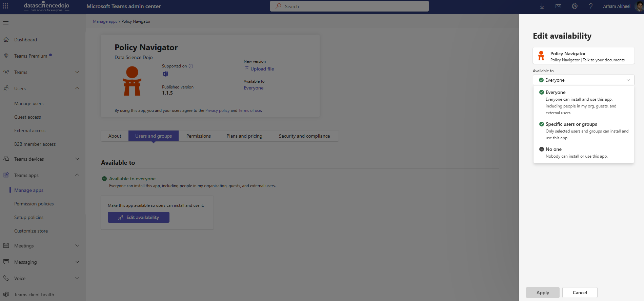
Task: Click the Teams client health icon
Action: point(6,295)
